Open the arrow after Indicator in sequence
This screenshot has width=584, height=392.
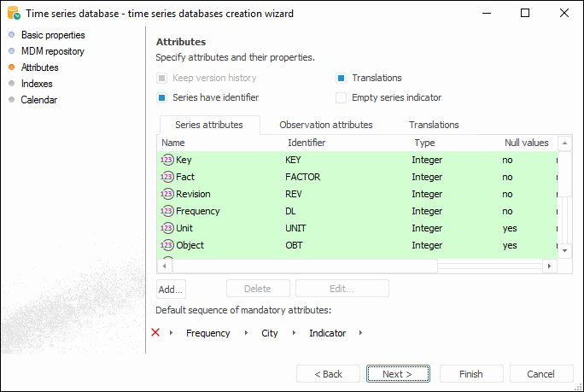coord(361,333)
